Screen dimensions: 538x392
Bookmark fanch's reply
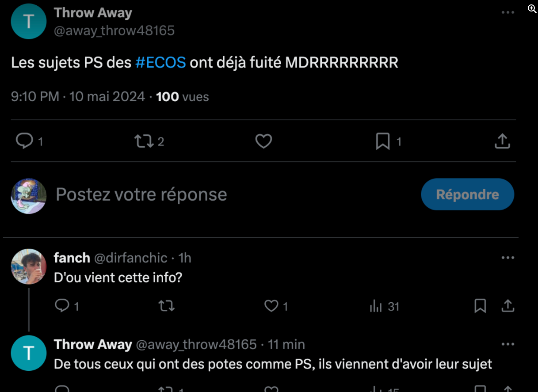[480, 306]
